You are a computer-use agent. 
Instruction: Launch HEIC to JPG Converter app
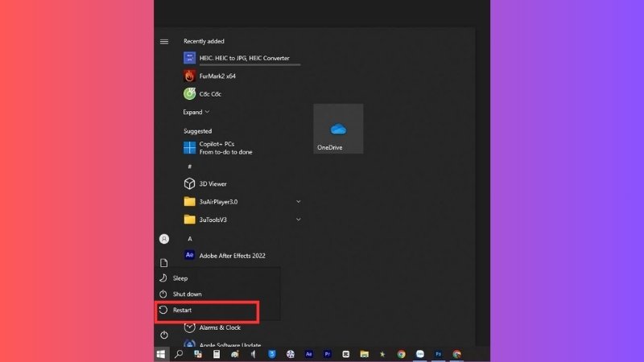(x=242, y=58)
